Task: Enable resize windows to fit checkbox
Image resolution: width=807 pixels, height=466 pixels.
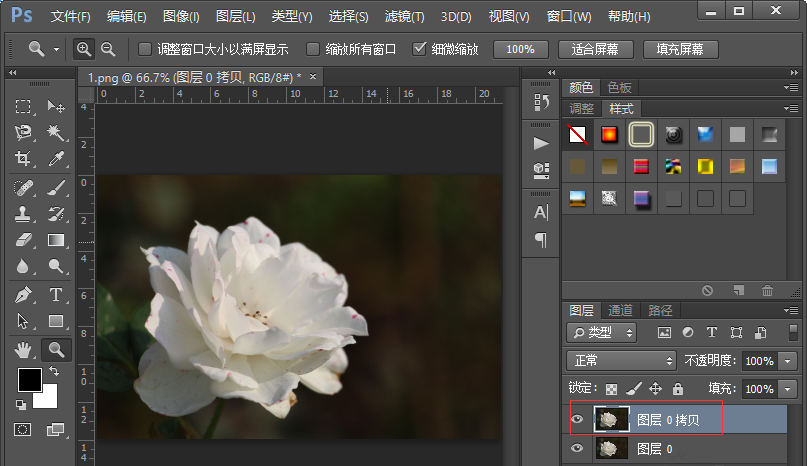Action: 145,49
